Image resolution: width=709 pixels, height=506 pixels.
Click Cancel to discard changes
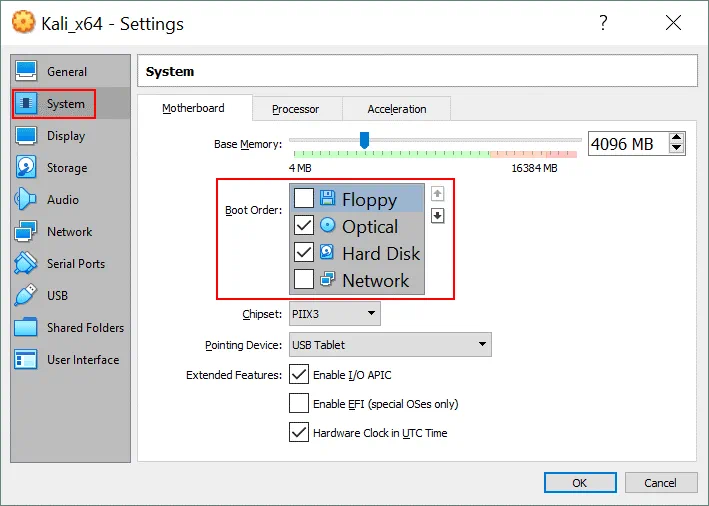[x=660, y=483]
